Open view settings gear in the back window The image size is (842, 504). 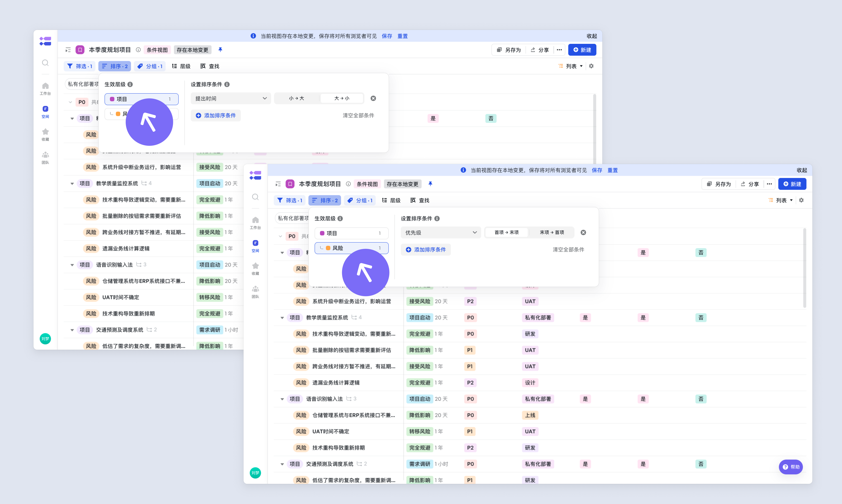591,66
